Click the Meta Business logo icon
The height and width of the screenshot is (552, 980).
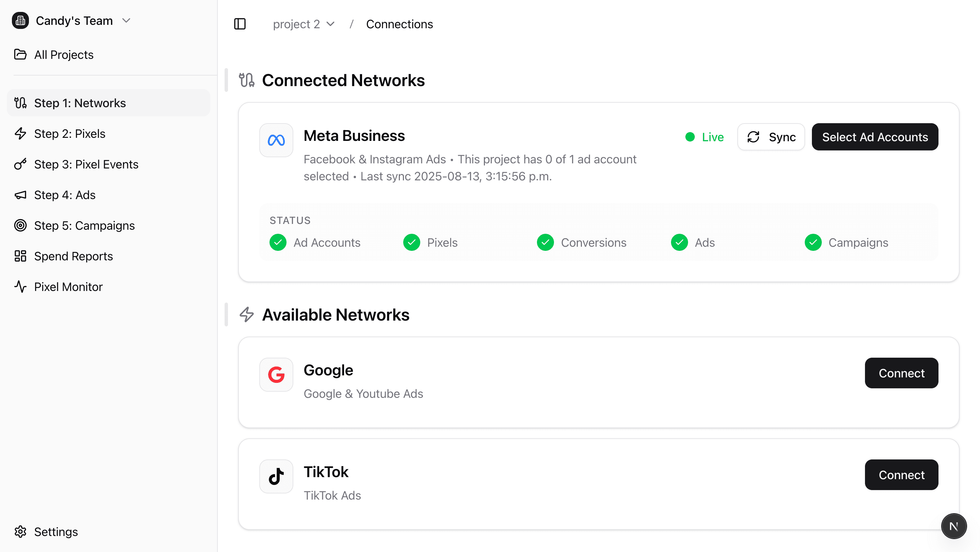tap(276, 140)
